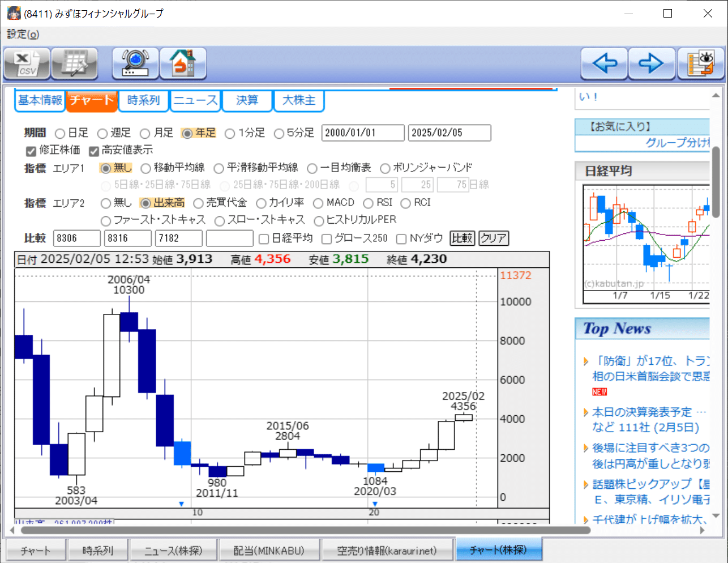Open the bottom チャート tab

[x=36, y=551]
